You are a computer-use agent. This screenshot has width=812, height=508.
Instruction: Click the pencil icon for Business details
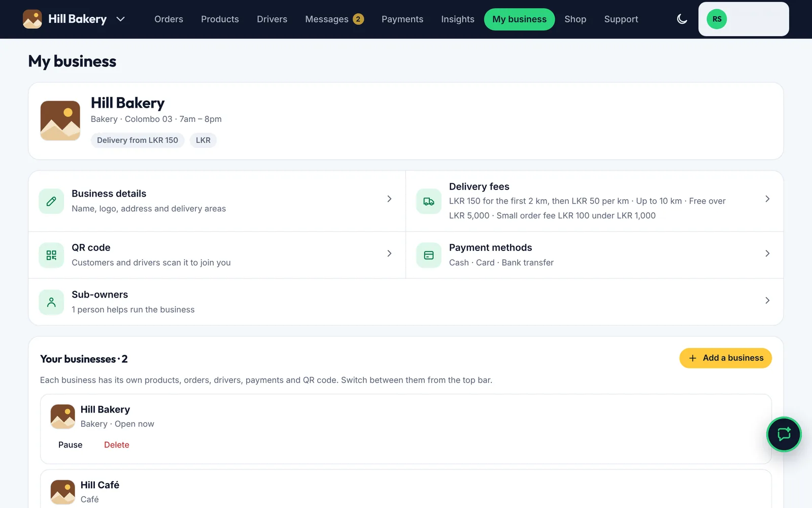coord(51,201)
